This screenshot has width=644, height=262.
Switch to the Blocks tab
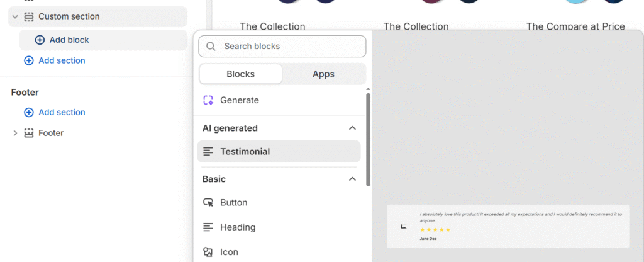[240, 74]
